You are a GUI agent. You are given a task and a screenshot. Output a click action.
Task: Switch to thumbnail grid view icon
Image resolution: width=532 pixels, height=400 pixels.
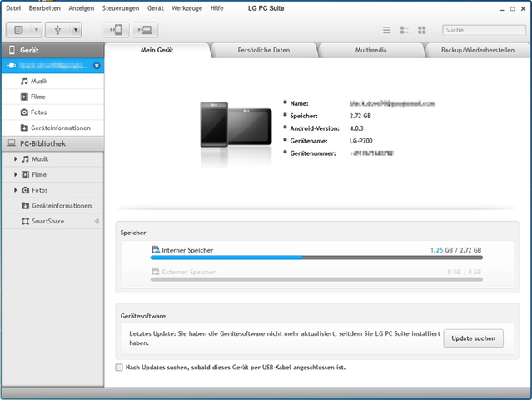[422, 30]
